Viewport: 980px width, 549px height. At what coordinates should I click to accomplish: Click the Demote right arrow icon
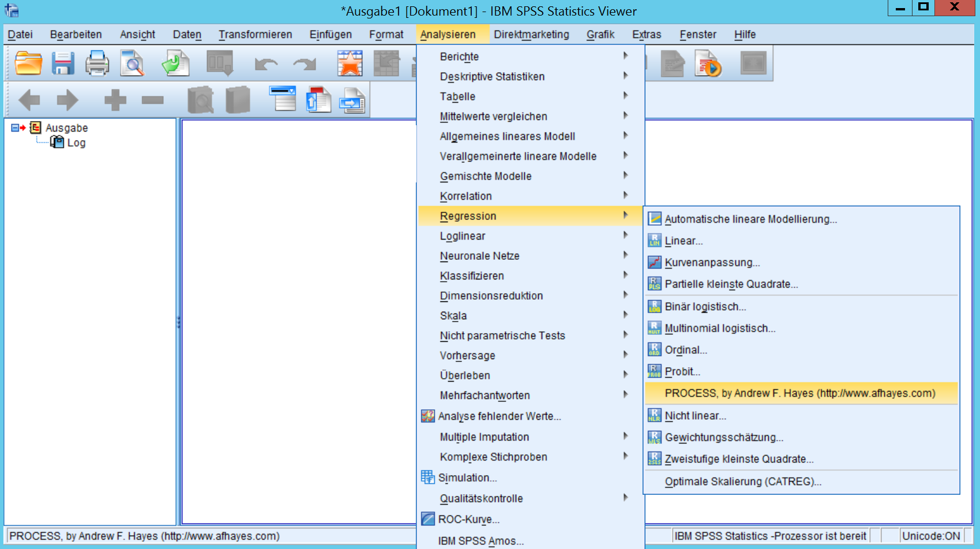click(67, 100)
